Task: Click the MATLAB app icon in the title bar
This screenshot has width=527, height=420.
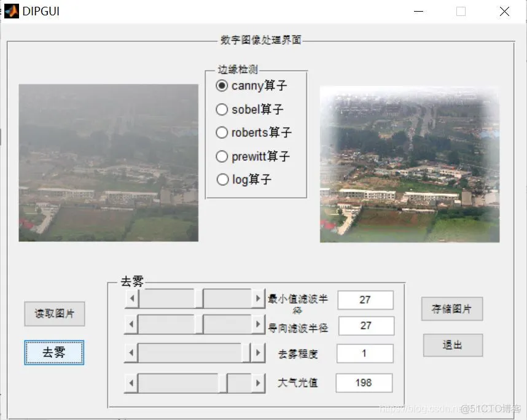Action: (x=11, y=10)
